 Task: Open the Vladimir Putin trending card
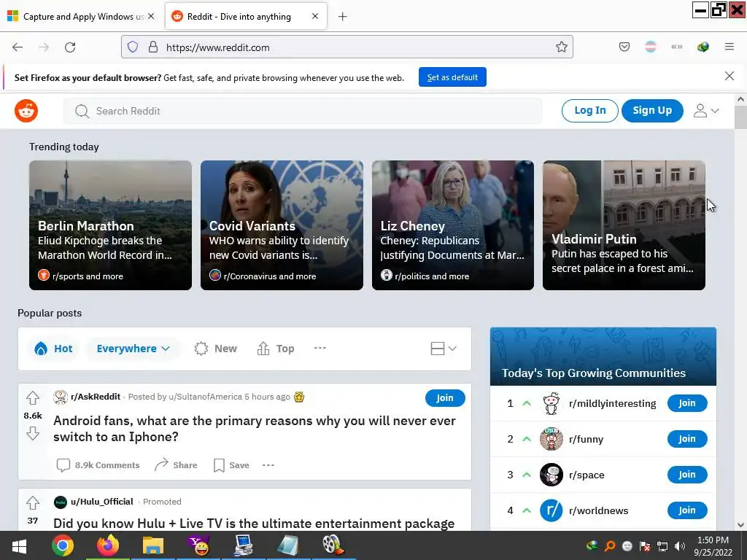point(624,225)
